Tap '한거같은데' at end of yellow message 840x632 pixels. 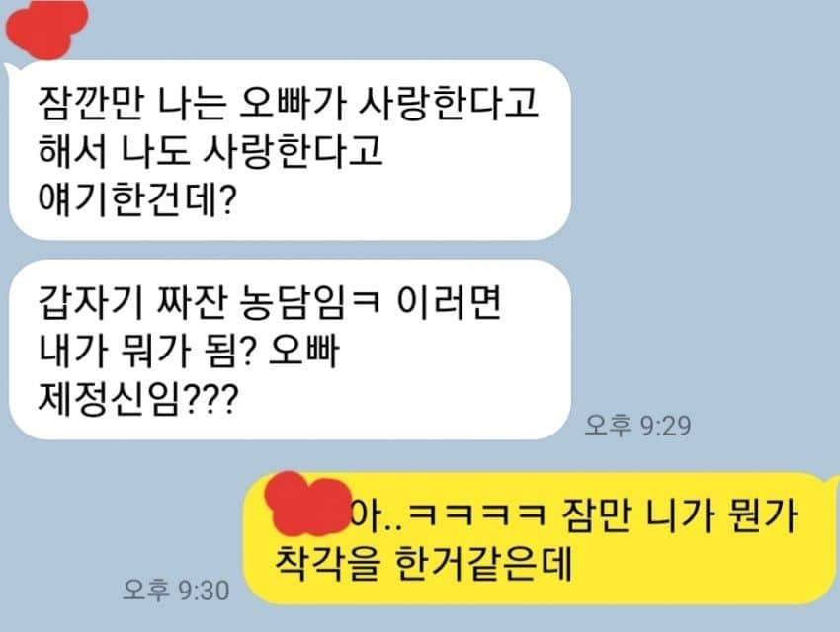click(483, 564)
